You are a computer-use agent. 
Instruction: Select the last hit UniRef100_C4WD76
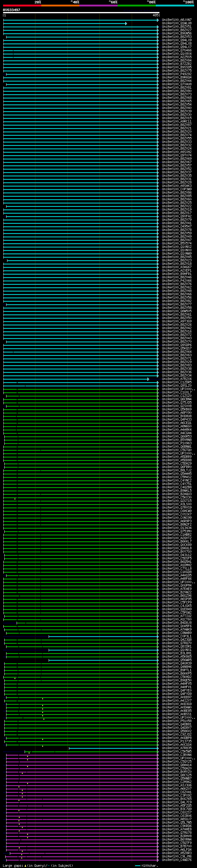[x=177, y=860]
